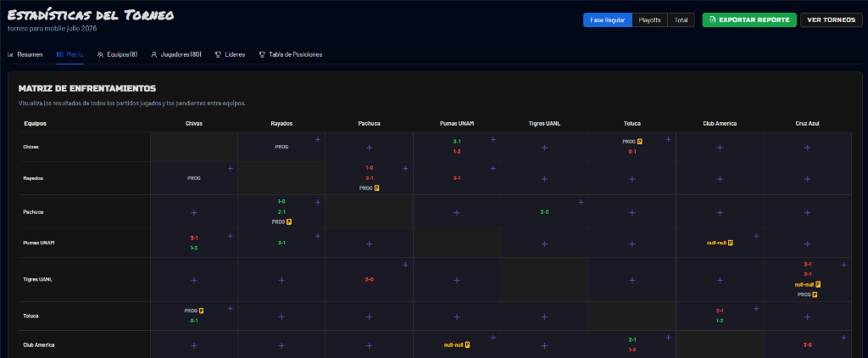Add match in Tigres UANL row, Chivas column
868x358 pixels.
click(194, 281)
